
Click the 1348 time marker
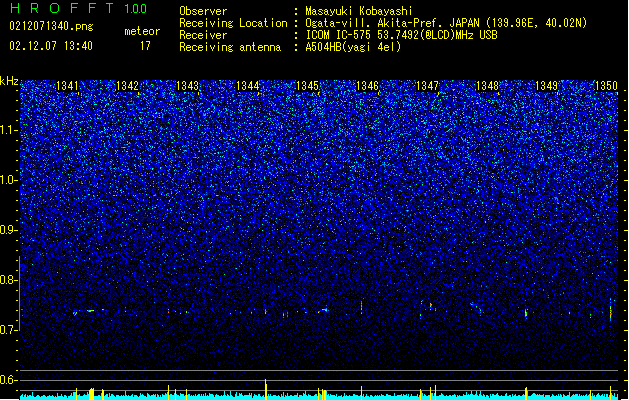(487, 86)
